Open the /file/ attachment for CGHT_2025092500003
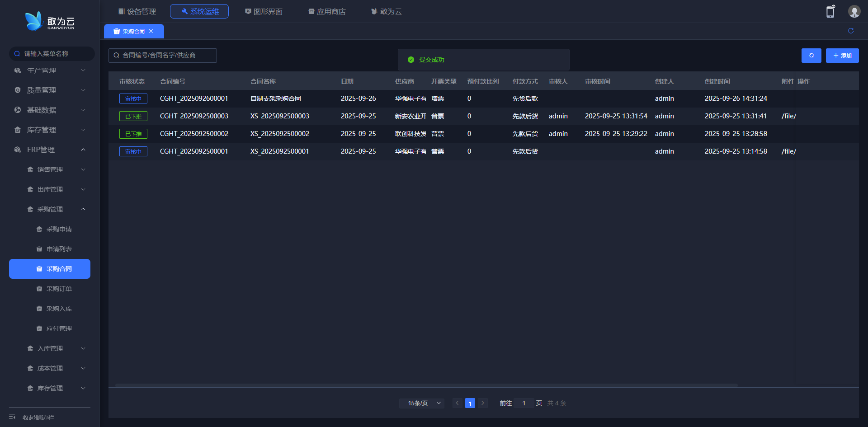The height and width of the screenshot is (427, 868). coord(788,116)
